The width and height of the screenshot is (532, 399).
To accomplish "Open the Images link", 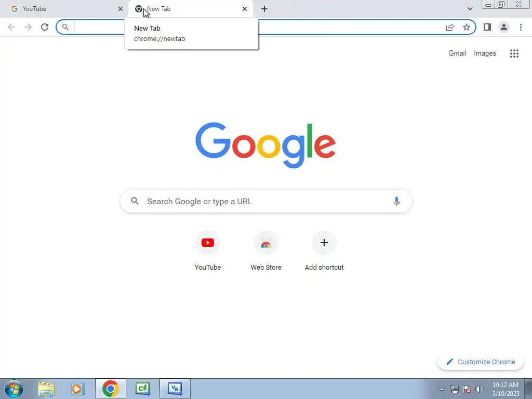I will tap(485, 54).
